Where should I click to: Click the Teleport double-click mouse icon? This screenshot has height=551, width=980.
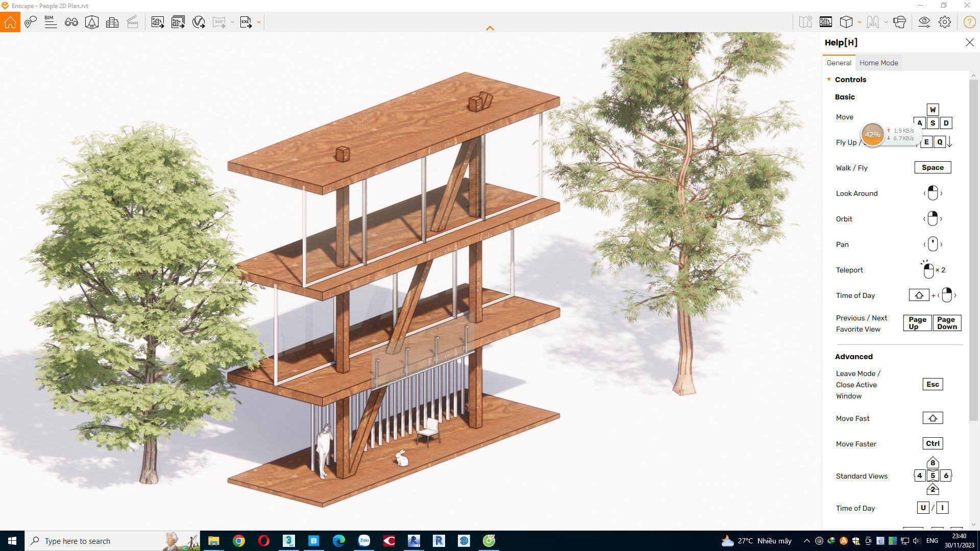928,269
